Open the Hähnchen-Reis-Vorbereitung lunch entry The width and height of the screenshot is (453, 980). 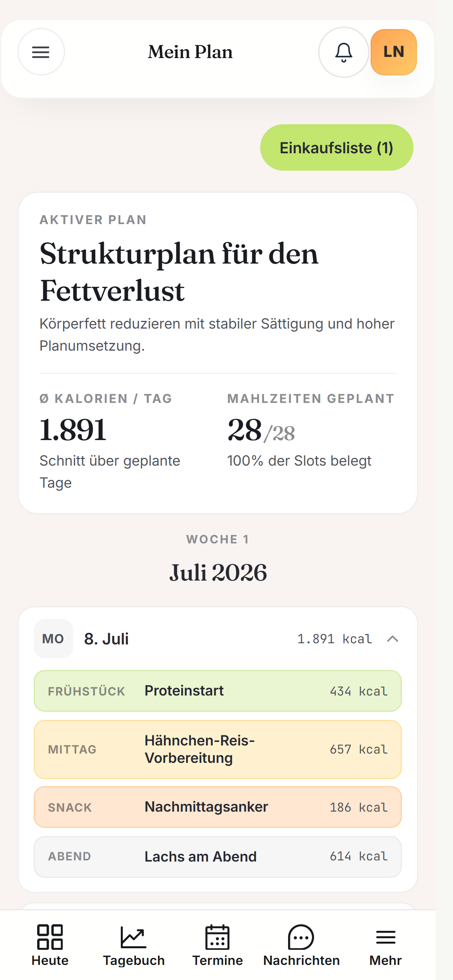[218, 749]
